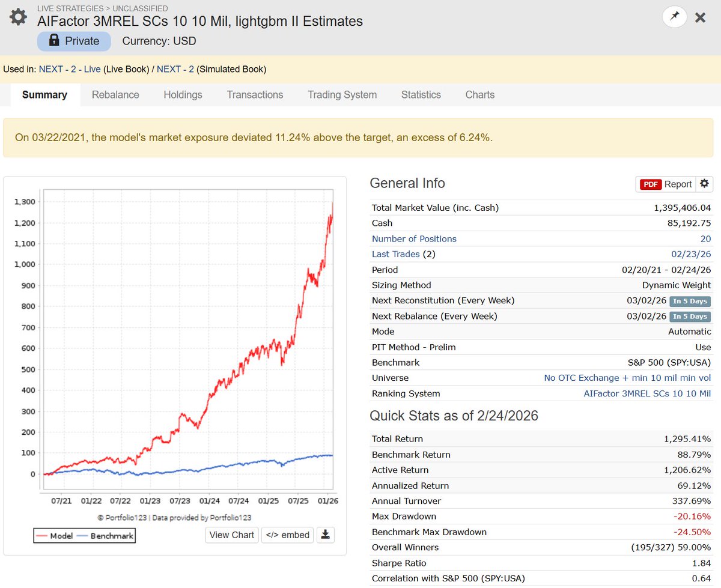This screenshot has width=721, height=588.
Task: Open the report settings gear
Action: click(x=704, y=184)
